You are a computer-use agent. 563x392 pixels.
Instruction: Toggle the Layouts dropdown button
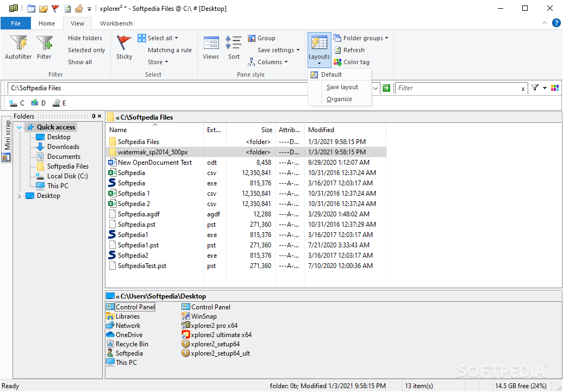tap(319, 50)
